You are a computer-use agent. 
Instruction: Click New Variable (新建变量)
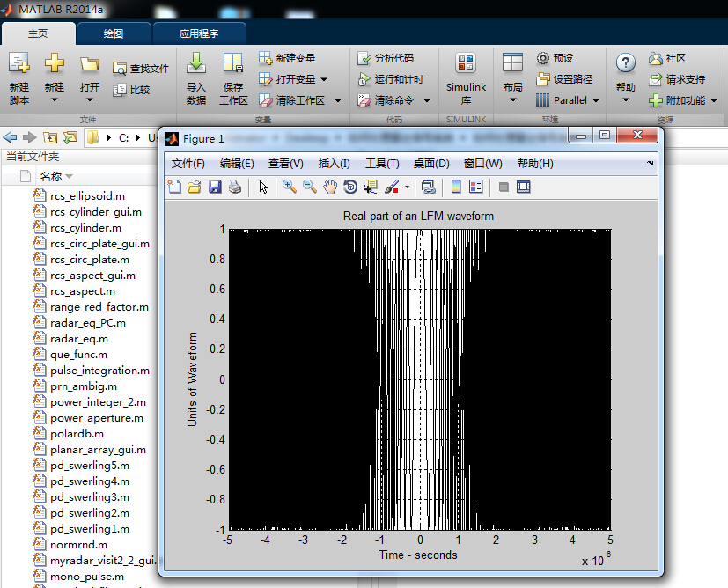point(287,58)
